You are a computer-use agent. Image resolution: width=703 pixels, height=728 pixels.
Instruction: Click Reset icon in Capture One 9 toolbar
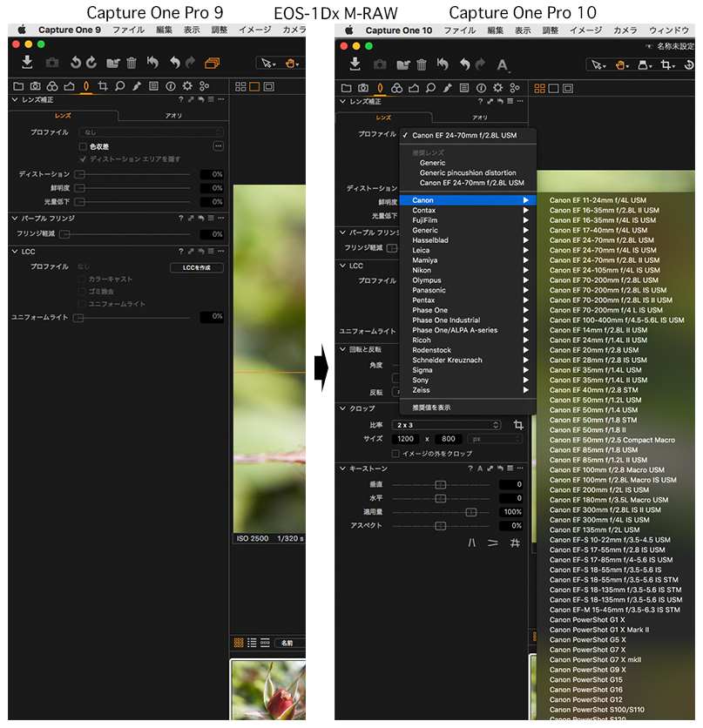152,62
